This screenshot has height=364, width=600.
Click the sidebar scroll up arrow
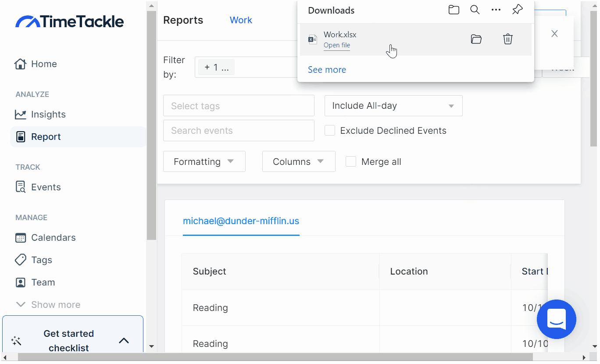pos(151,6)
